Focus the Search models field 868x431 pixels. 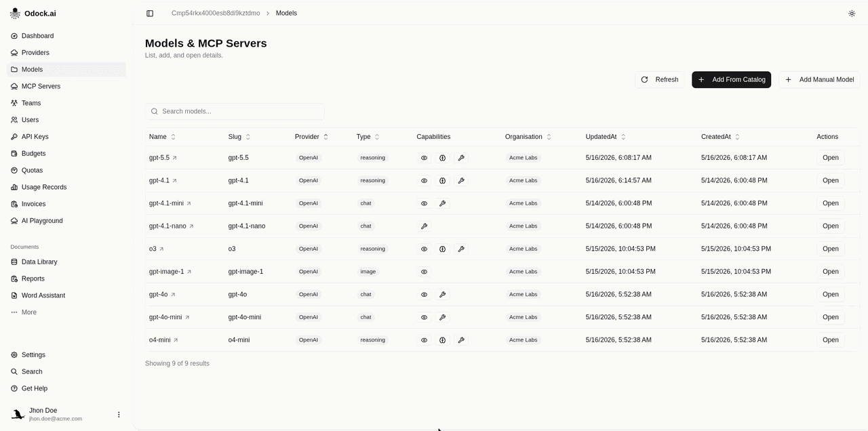click(x=235, y=111)
